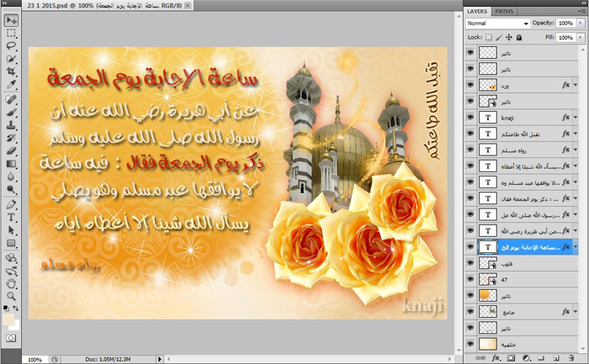Open the Opacity slider arrow
The height and width of the screenshot is (364, 589).
pyautogui.click(x=581, y=24)
